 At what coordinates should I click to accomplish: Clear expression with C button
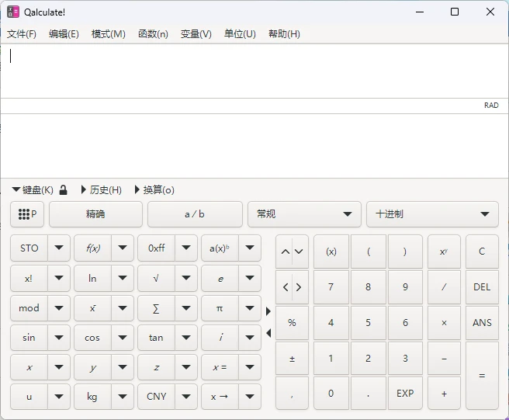tap(482, 252)
